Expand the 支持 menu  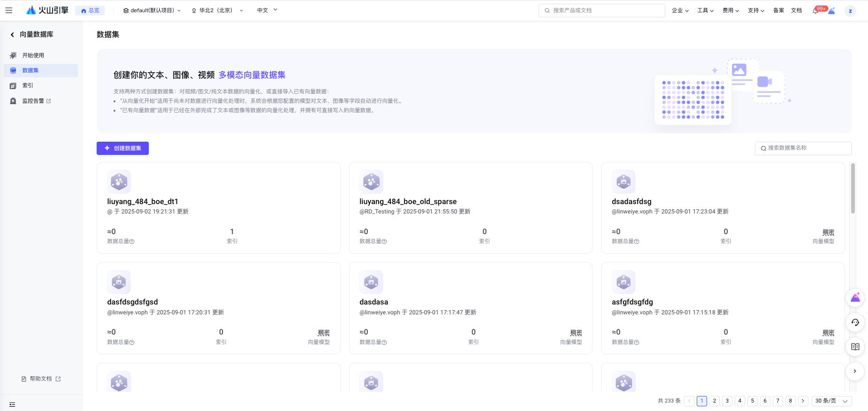pyautogui.click(x=756, y=10)
